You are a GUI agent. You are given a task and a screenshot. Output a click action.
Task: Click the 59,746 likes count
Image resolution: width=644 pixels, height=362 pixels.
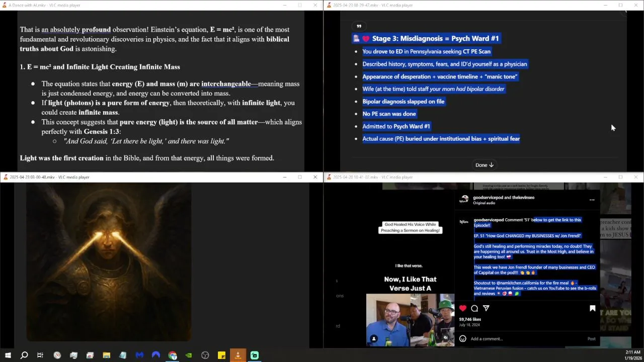click(470, 319)
